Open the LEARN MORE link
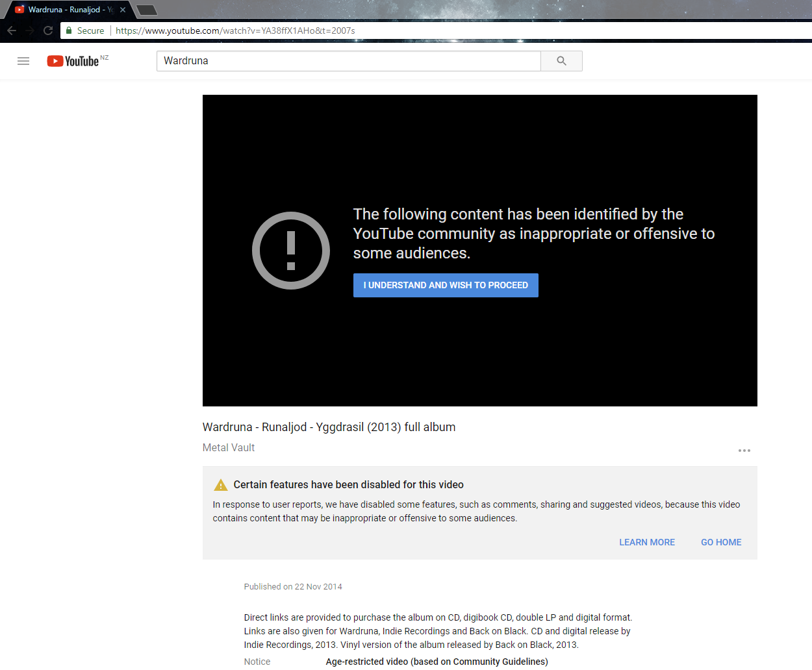This screenshot has width=812, height=670. point(646,542)
